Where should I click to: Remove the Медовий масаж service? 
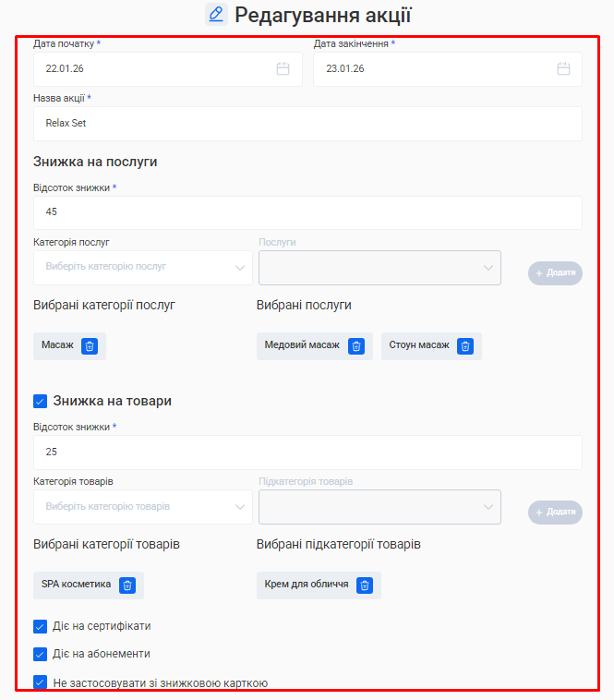click(356, 345)
